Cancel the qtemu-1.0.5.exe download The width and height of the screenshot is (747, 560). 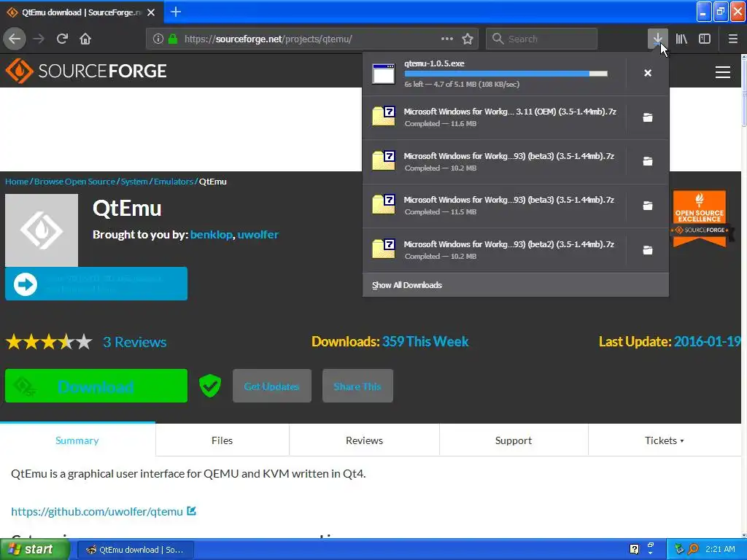coord(648,73)
